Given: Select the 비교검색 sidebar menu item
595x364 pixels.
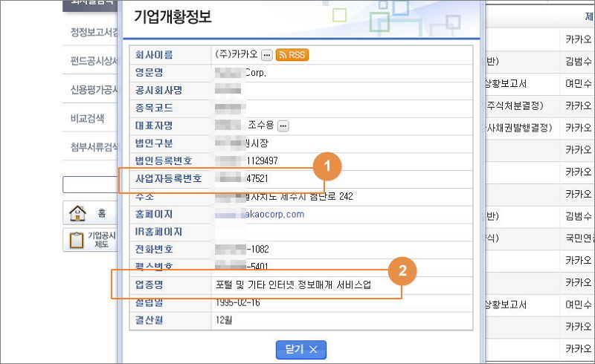Looking at the screenshot, I should 87,118.
